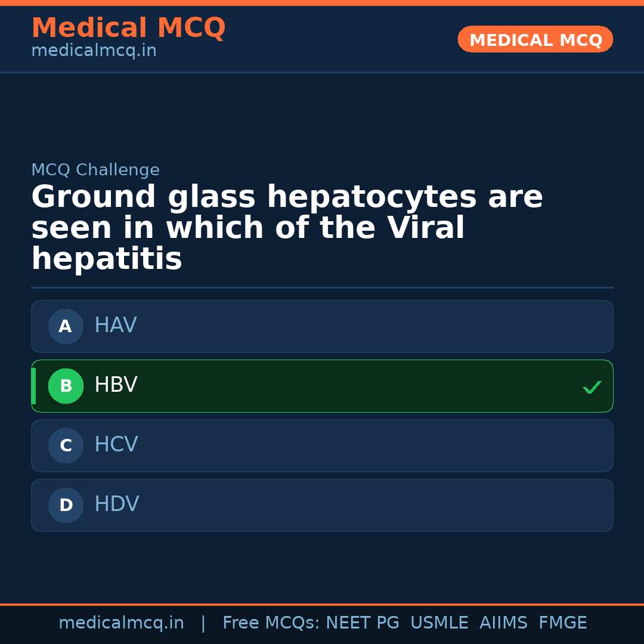Visit medicalmcq.in link below the header title

(x=94, y=51)
